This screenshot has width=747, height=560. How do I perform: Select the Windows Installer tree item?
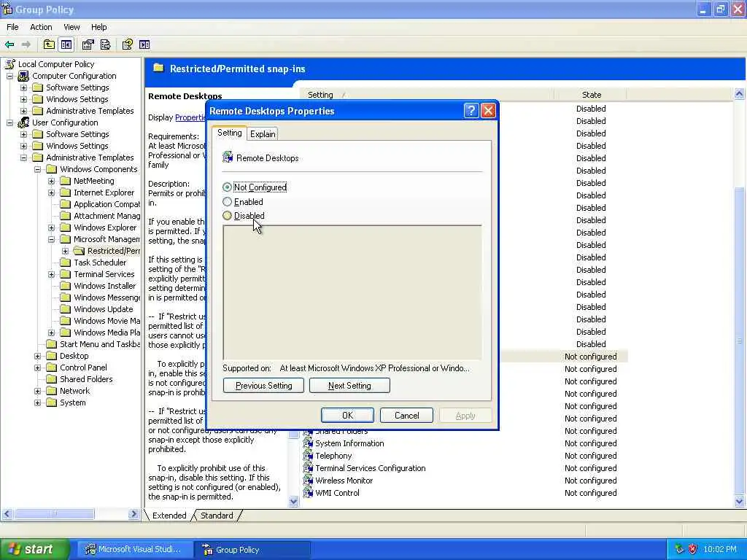(x=105, y=286)
